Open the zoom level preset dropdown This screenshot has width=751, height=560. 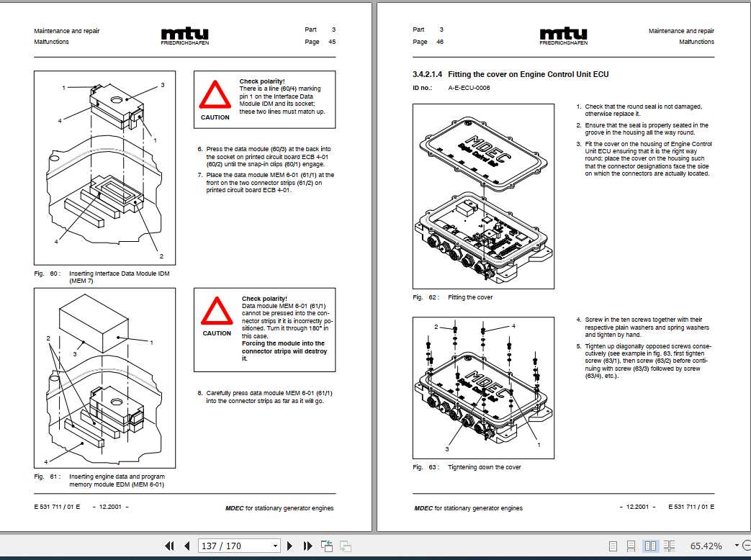click(736, 546)
